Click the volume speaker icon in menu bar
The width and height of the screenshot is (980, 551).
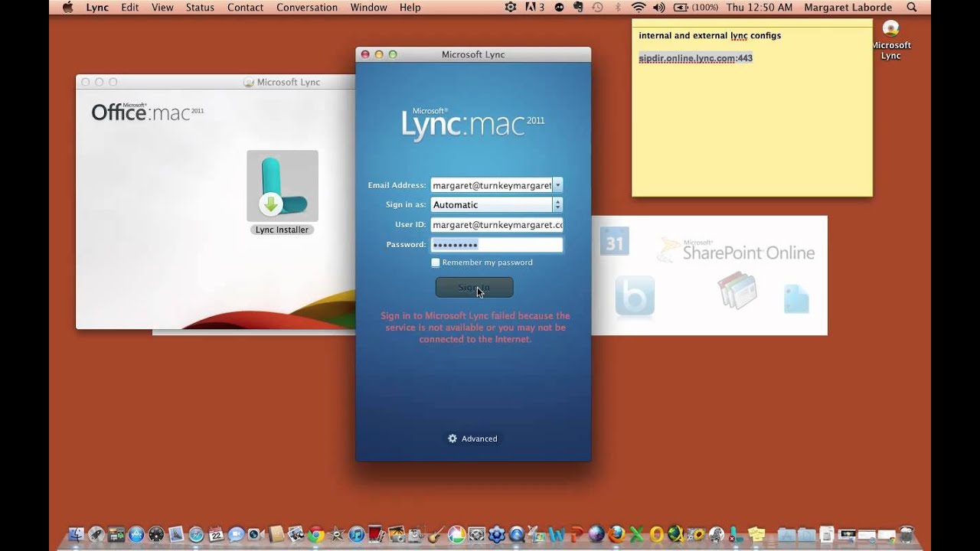[659, 8]
